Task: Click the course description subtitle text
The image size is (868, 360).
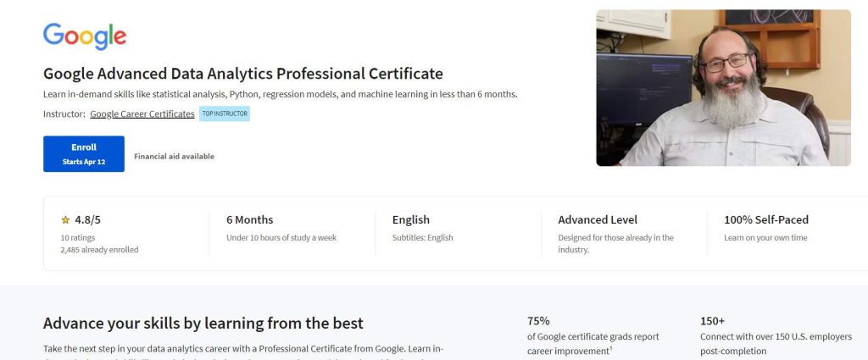Action: pyautogui.click(x=280, y=94)
